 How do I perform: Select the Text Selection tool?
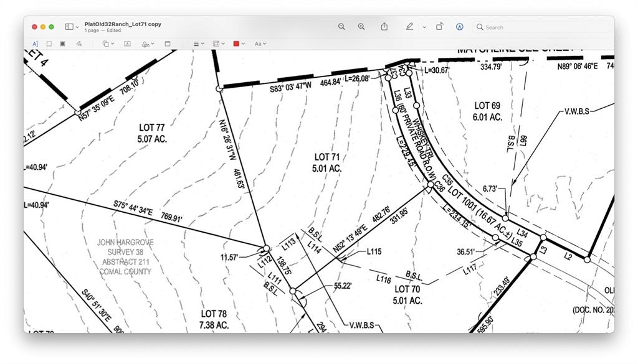tap(35, 44)
